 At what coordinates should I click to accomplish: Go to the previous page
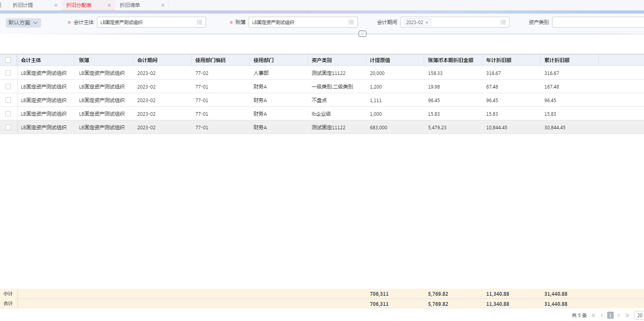point(602,315)
